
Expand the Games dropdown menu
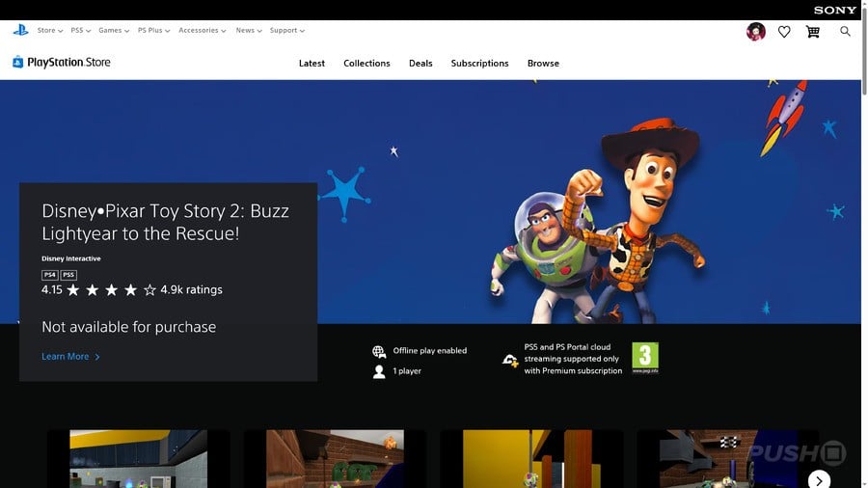tap(114, 31)
